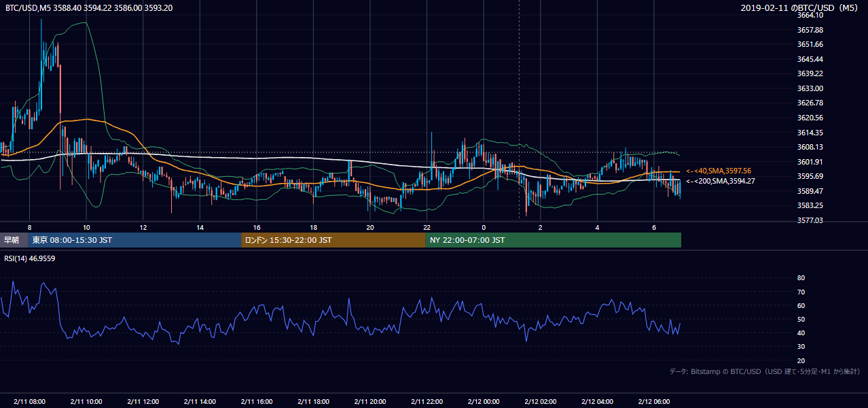
Task: Select the 2/12 00:00 time label
Action: coord(484,401)
